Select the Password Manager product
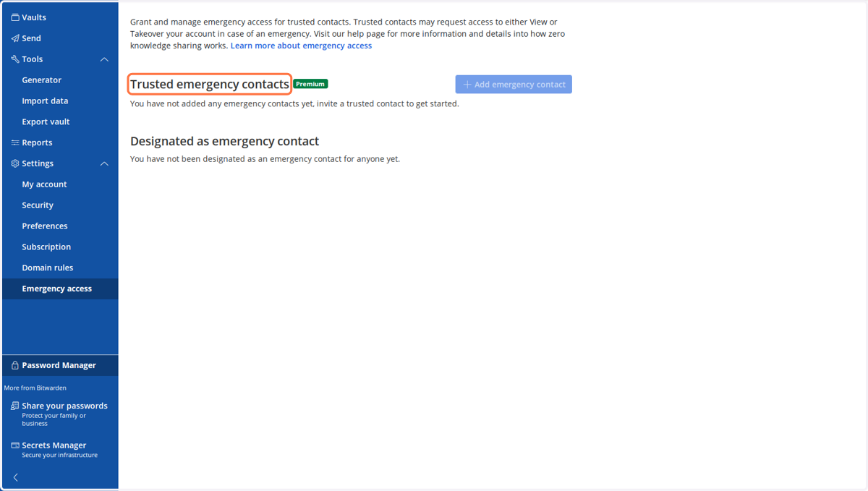 pos(60,365)
